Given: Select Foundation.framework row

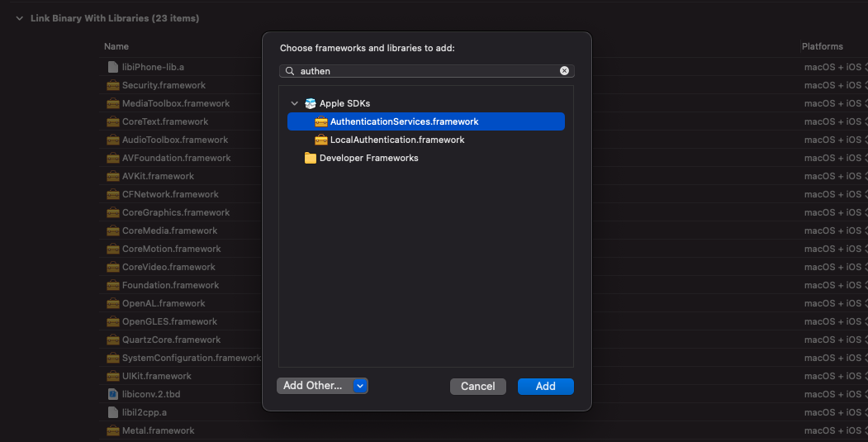Looking at the screenshot, I should [x=170, y=285].
